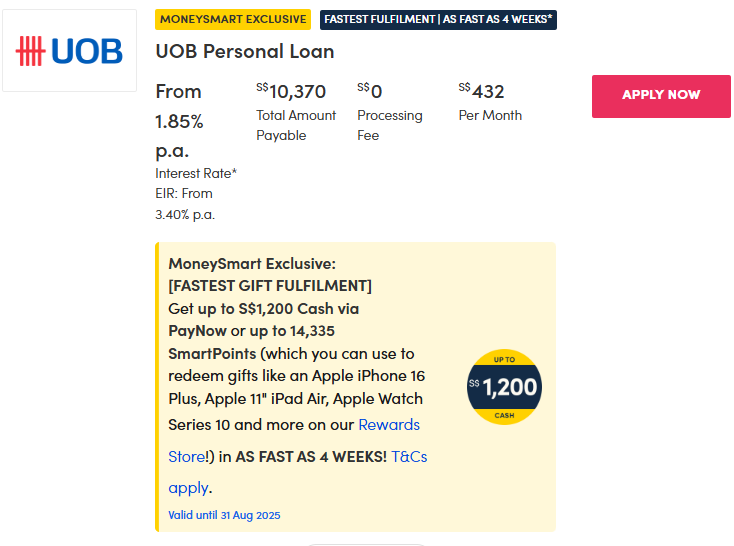Click the From 1.85% p.a. rate

pyautogui.click(x=180, y=121)
